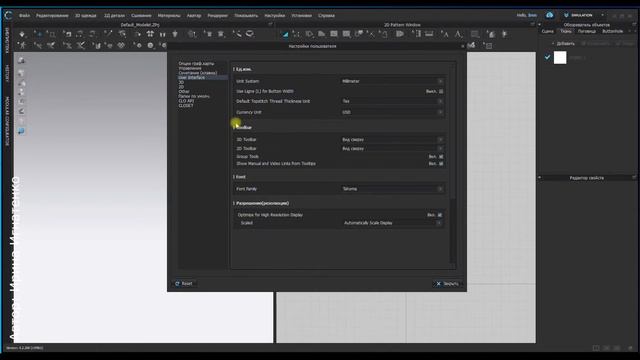Click the topmost icon in 3D view display column

click(x=21, y=60)
